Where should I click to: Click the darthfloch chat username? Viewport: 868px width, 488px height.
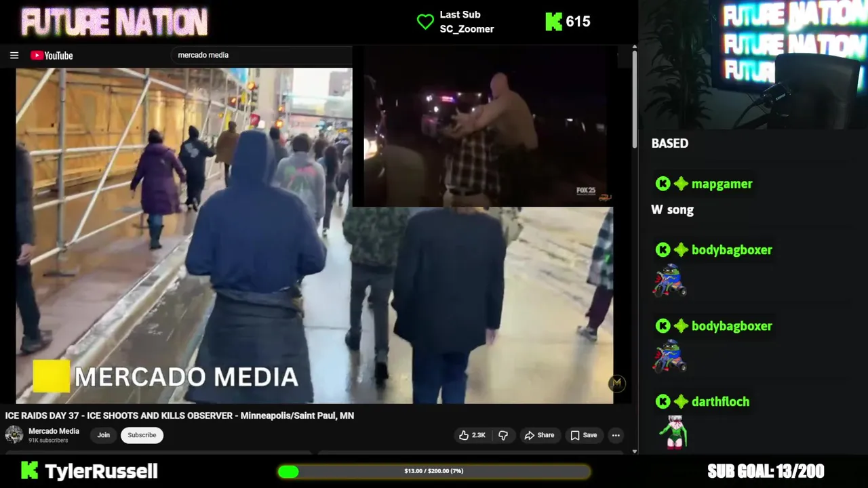tap(720, 402)
